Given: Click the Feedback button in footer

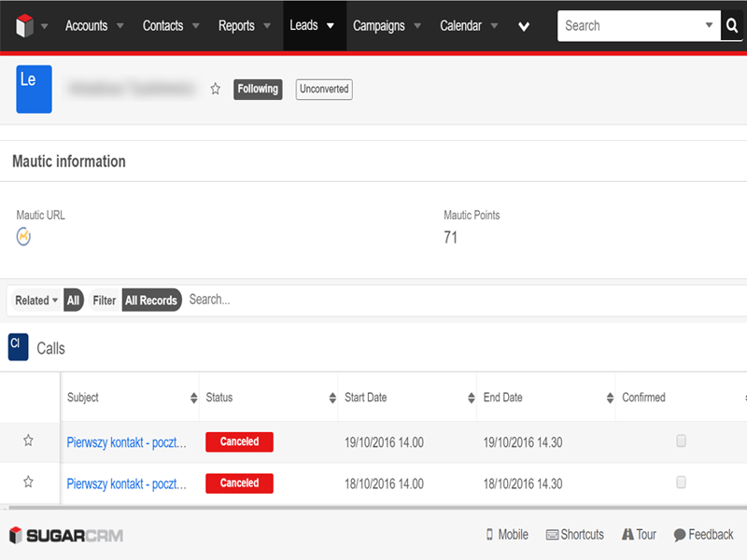Looking at the screenshot, I should click(x=703, y=535).
